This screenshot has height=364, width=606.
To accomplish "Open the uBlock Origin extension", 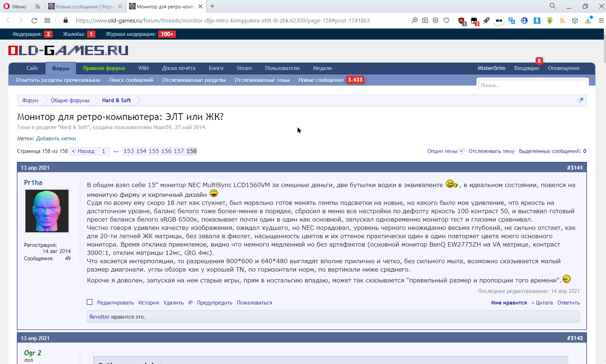I will [462, 21].
